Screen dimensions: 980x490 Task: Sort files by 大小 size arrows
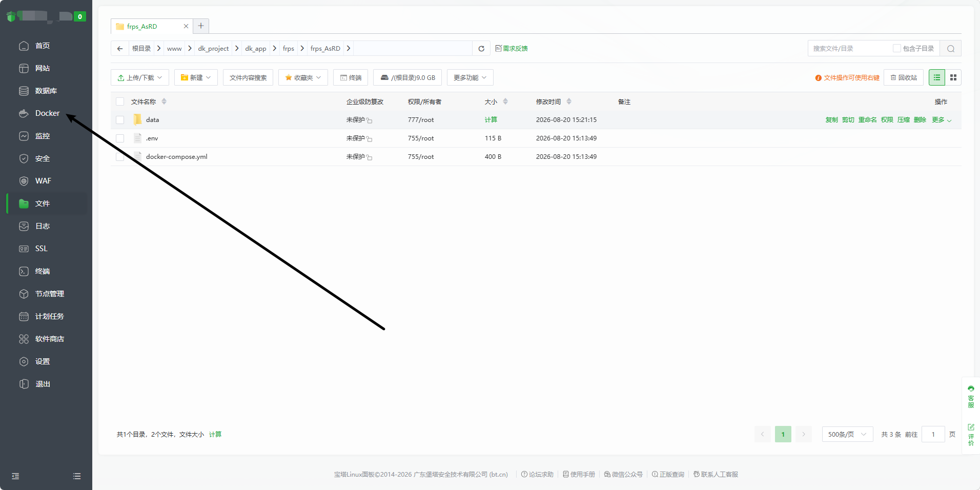505,101
